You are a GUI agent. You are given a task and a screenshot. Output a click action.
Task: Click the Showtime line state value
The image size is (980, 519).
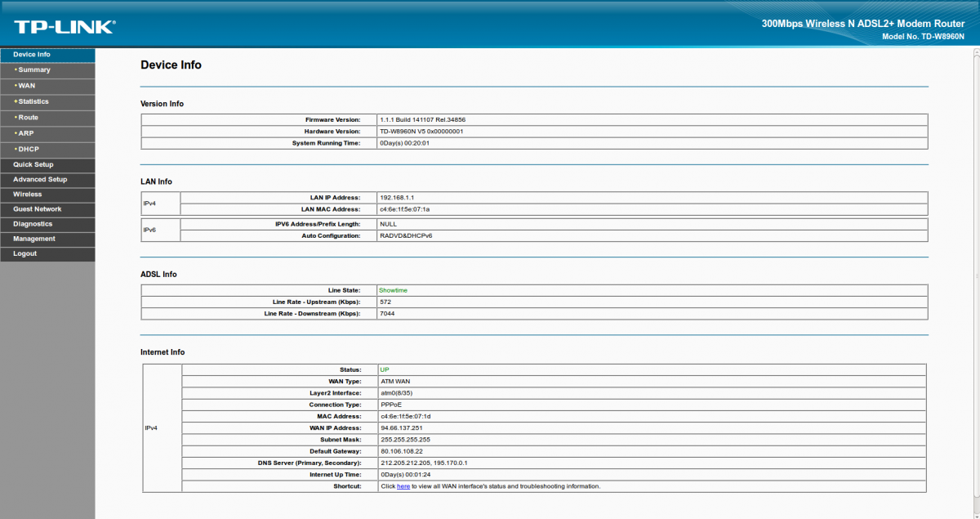pos(393,290)
